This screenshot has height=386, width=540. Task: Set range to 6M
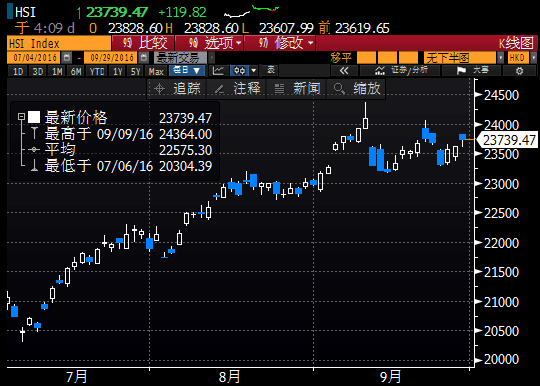[76, 71]
